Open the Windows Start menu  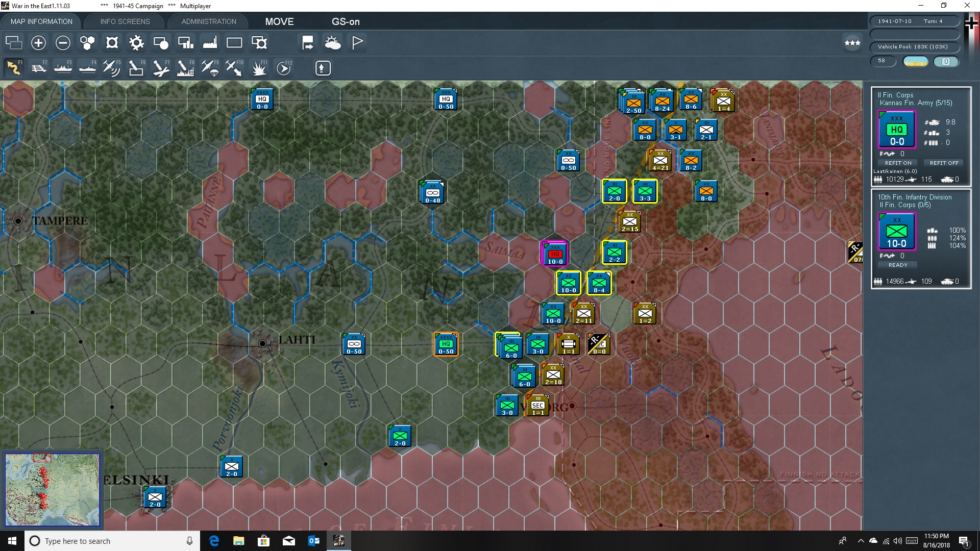click(x=12, y=541)
